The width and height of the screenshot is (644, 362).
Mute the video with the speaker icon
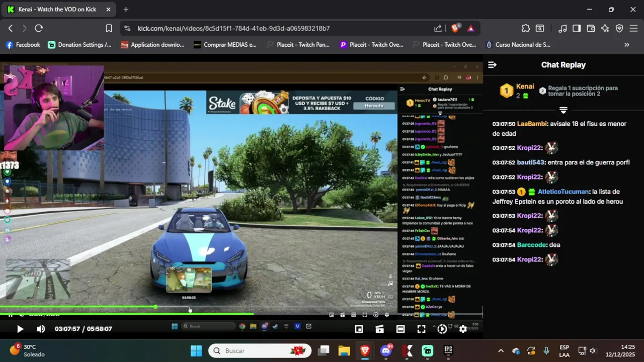(41, 329)
